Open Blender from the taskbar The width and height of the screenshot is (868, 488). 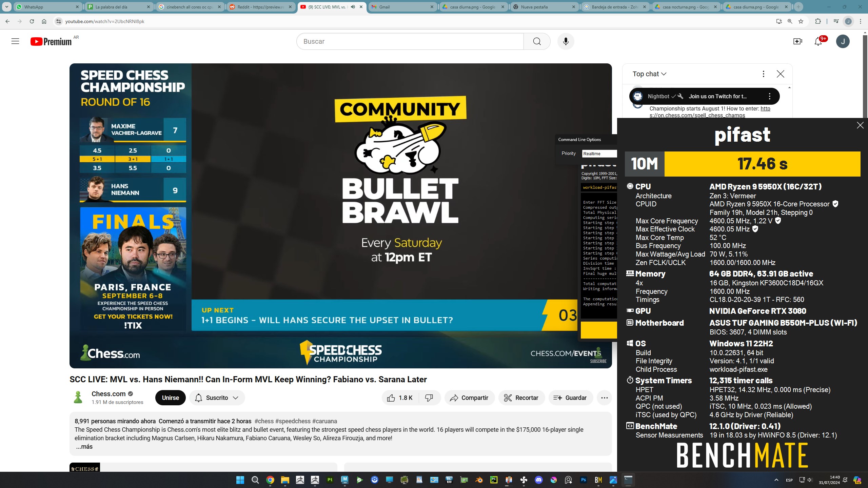[x=479, y=480]
